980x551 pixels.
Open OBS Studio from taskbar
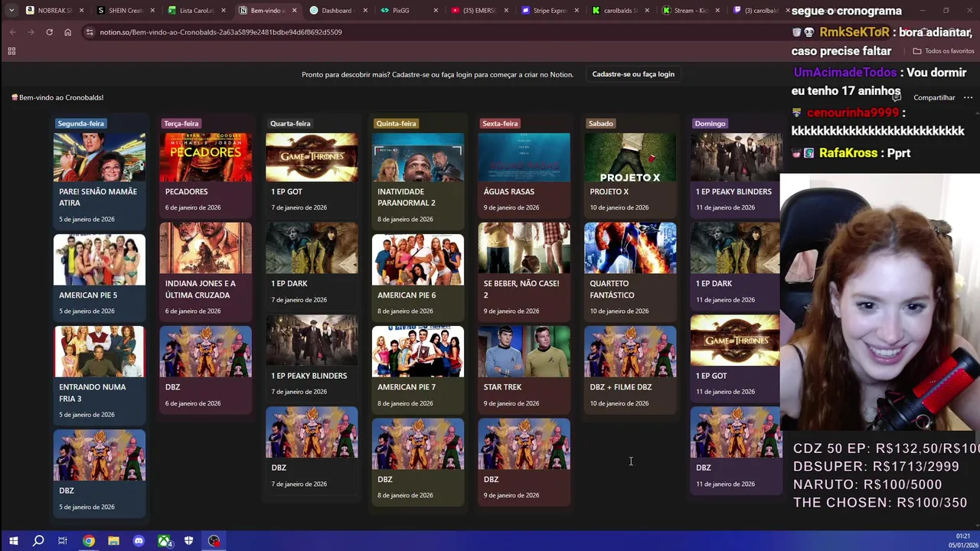(x=214, y=541)
